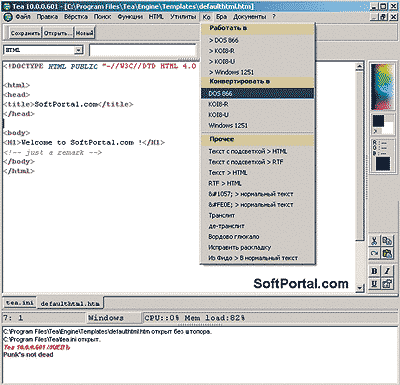Open the Документы menu

249,17
